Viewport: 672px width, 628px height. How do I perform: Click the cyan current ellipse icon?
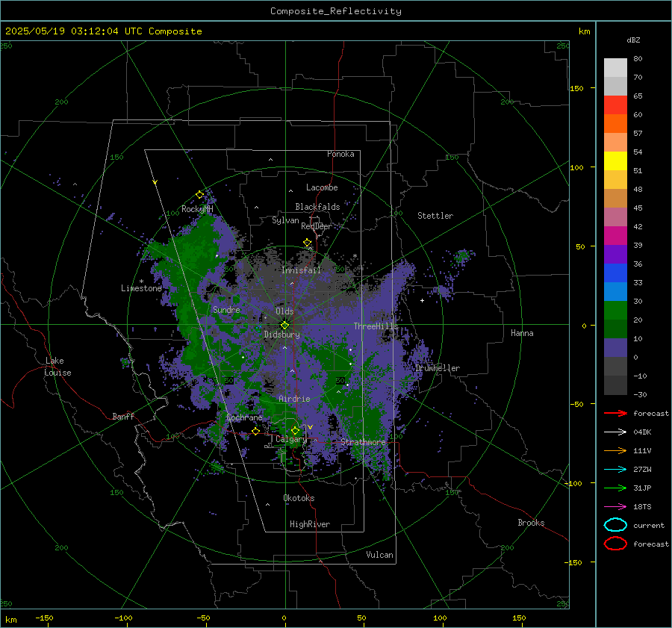point(615,525)
